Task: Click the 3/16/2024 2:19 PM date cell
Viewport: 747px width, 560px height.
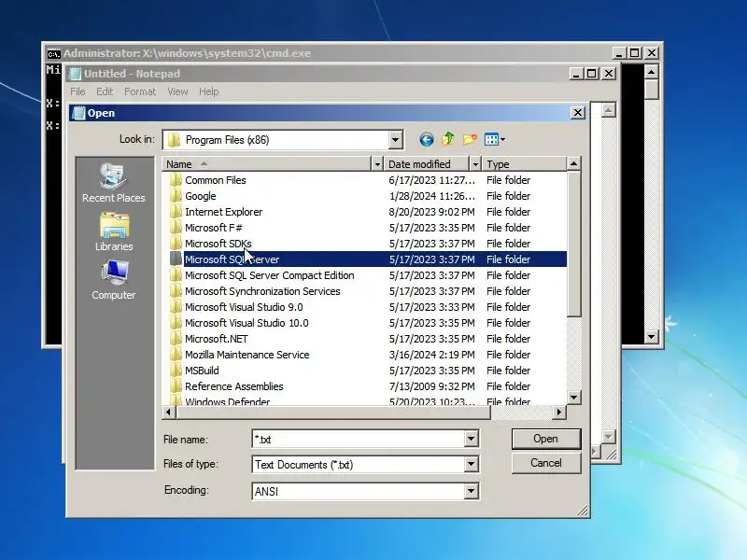Action: click(432, 355)
